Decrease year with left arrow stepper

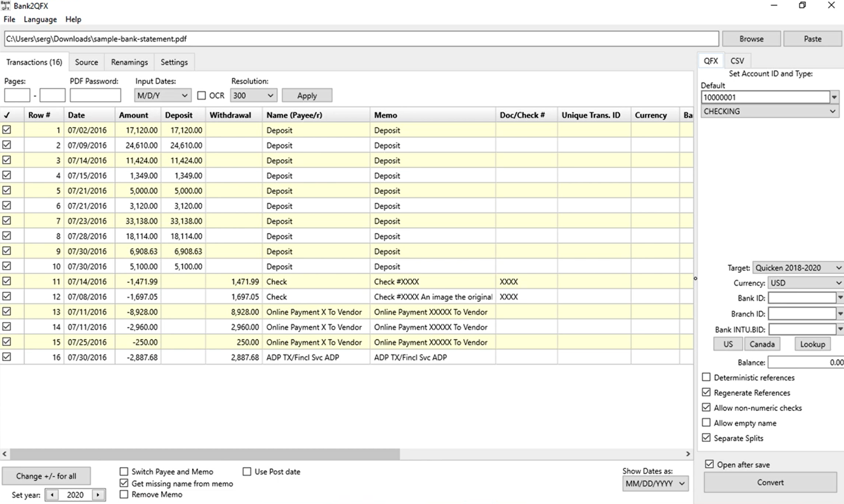tap(52, 495)
